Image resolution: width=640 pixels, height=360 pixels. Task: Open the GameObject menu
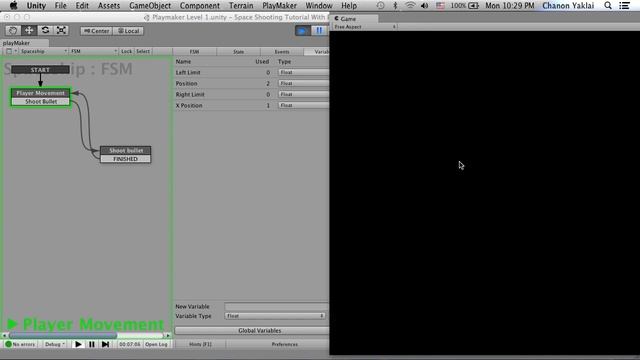150,6
